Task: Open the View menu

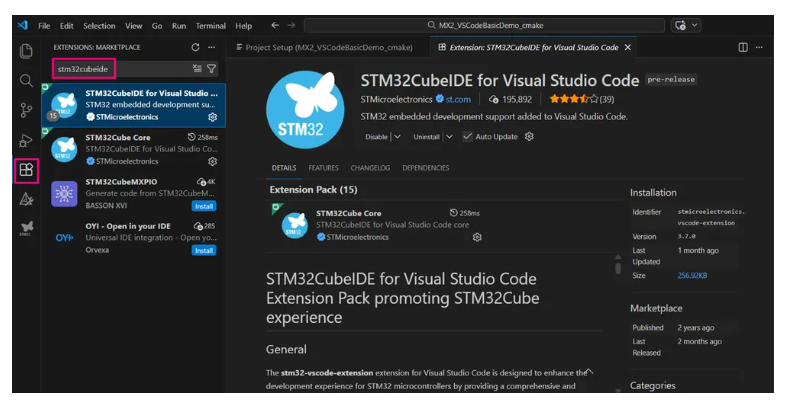Action: coord(133,26)
